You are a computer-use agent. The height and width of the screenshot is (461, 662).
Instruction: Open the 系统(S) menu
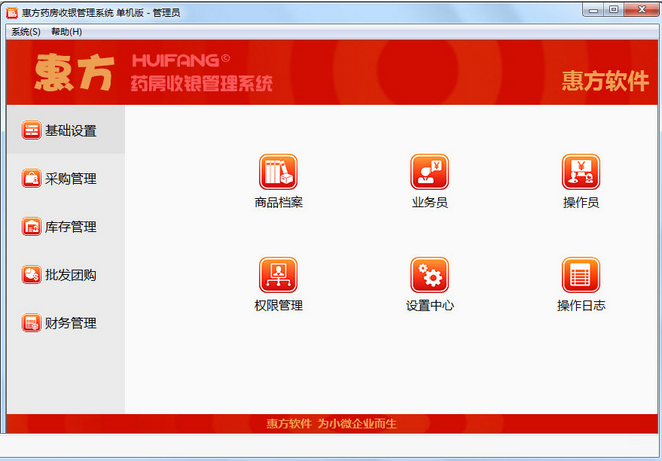(26, 32)
